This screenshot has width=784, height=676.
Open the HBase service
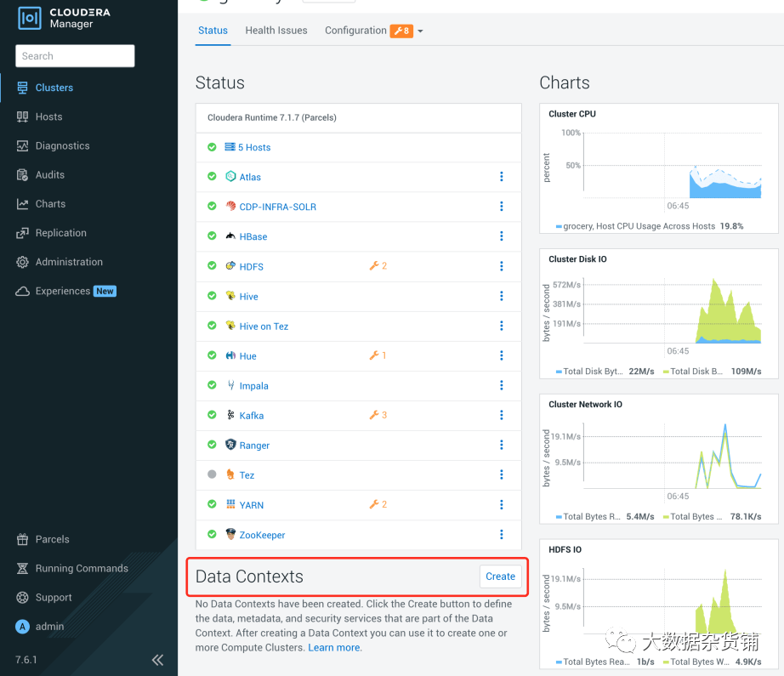253,236
